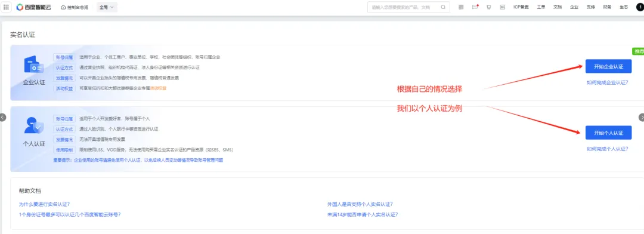Open 控制台总览 home link
Viewport: 644px width, 234px height.
click(x=75, y=7)
